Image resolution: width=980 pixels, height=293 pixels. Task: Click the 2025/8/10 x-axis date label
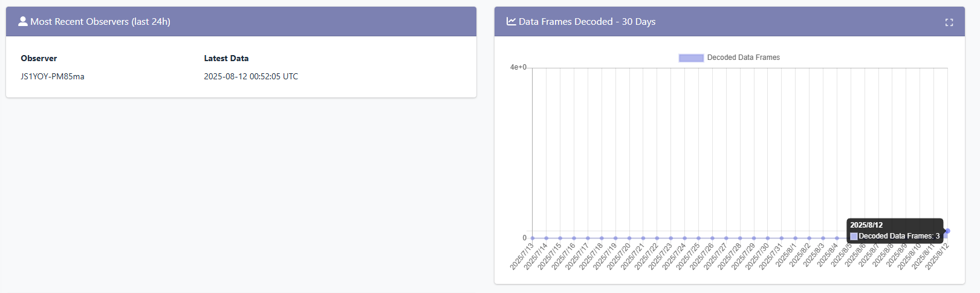pyautogui.click(x=909, y=256)
